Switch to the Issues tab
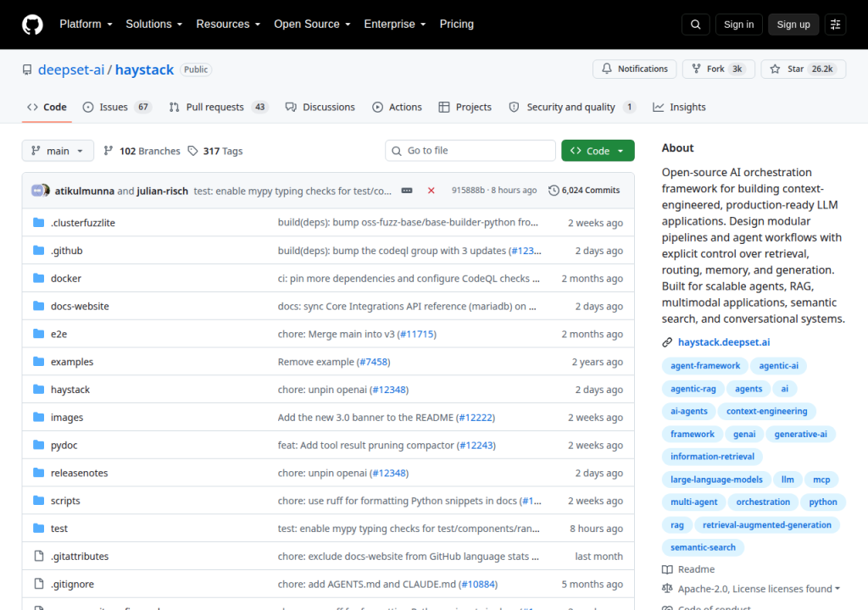This screenshot has height=610, width=868. tap(116, 108)
